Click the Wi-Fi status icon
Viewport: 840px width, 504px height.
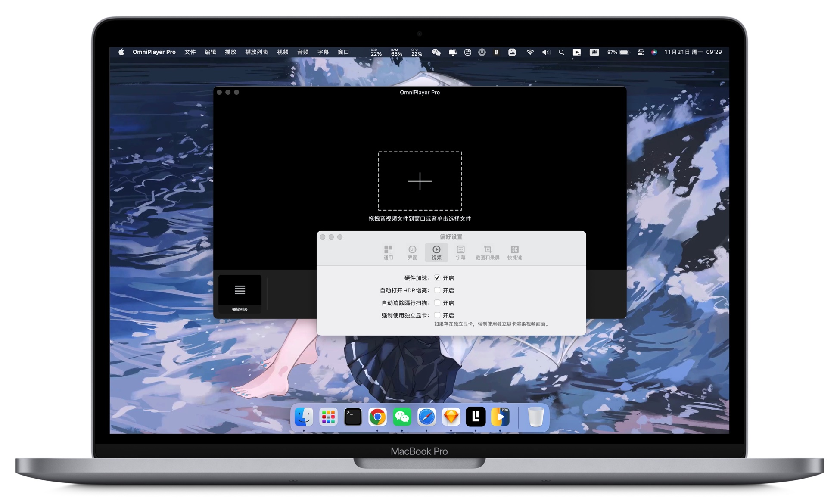tap(530, 52)
